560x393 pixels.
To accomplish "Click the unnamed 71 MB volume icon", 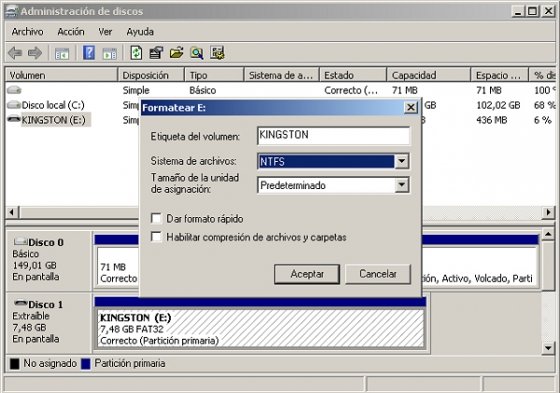I will click(x=14, y=90).
